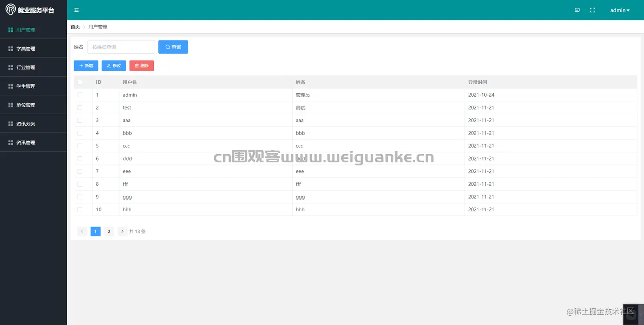
Task: Select page 1 in pagination
Action: 95,231
